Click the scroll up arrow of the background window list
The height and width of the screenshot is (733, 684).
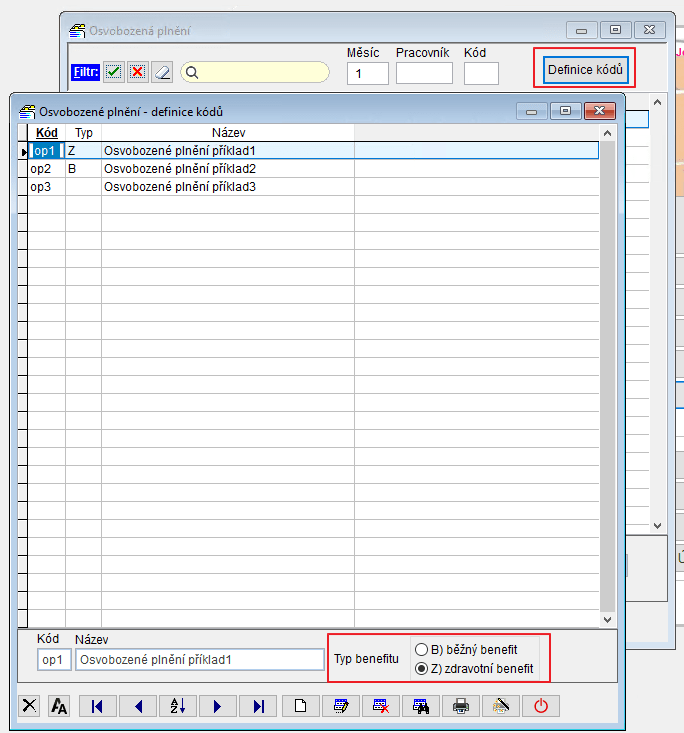657,102
